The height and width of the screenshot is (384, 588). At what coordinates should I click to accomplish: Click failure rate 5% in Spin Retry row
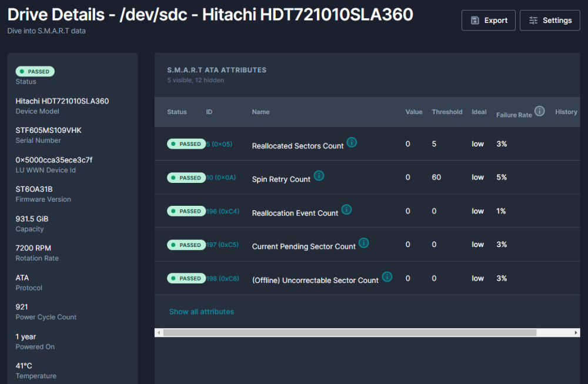tap(502, 177)
